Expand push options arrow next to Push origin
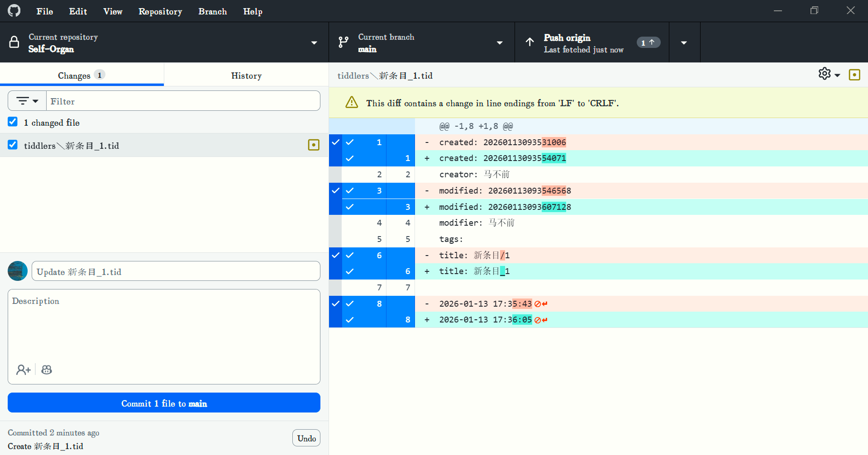This screenshot has width=868, height=455. tap(684, 43)
